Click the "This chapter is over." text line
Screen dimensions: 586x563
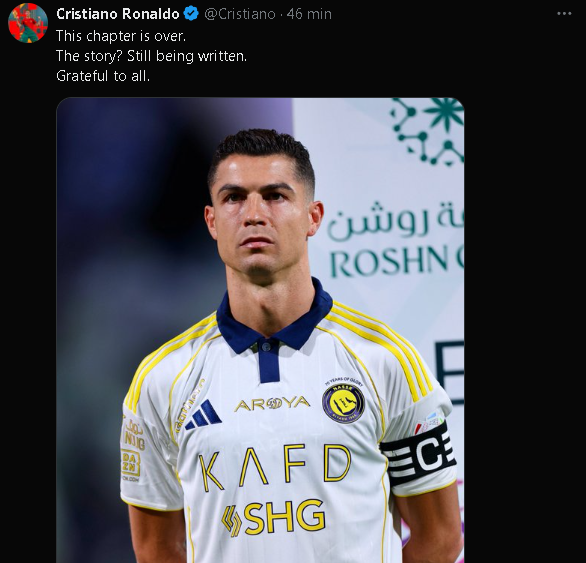pyautogui.click(x=121, y=36)
